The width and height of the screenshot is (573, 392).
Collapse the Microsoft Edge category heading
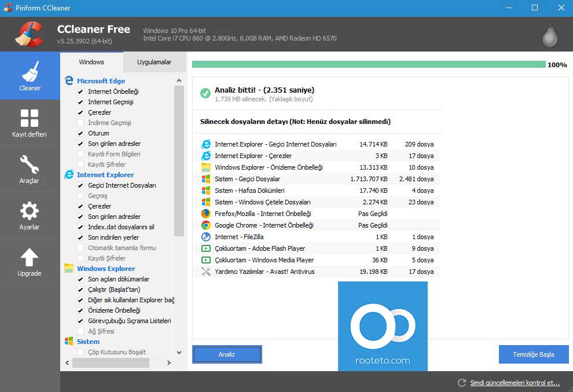101,81
